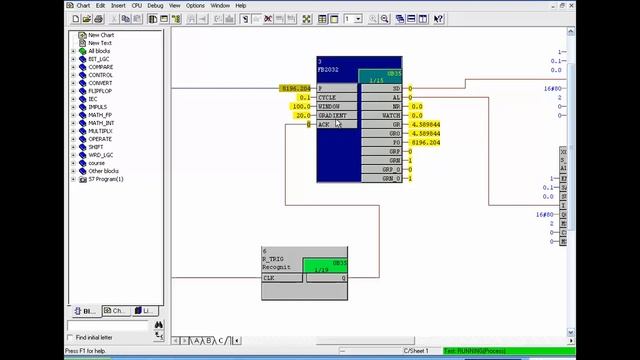Click the Tile horizontally toolbar icon
Image resolution: width=640 pixels, height=360 pixels.
[411, 19]
